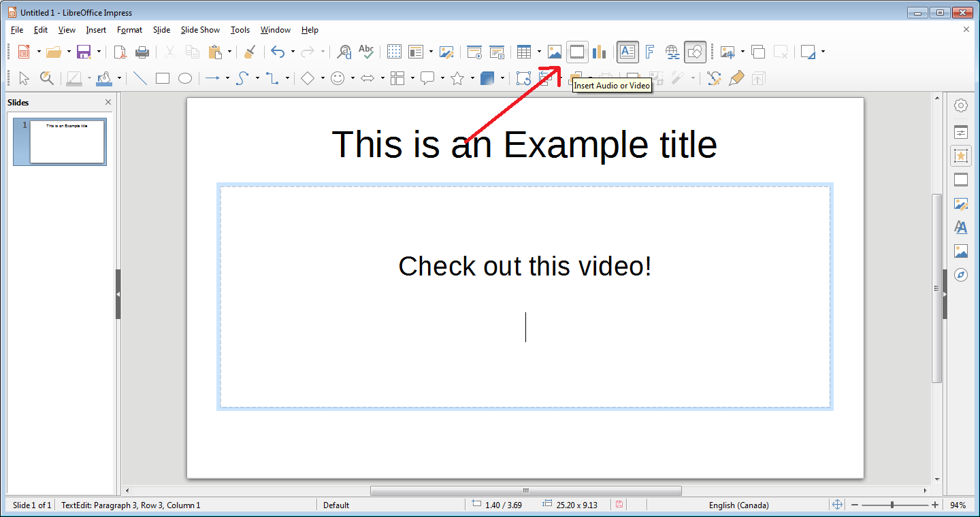Open the Fontwork text icon
Screen dimensions: 980x517
(x=650, y=52)
